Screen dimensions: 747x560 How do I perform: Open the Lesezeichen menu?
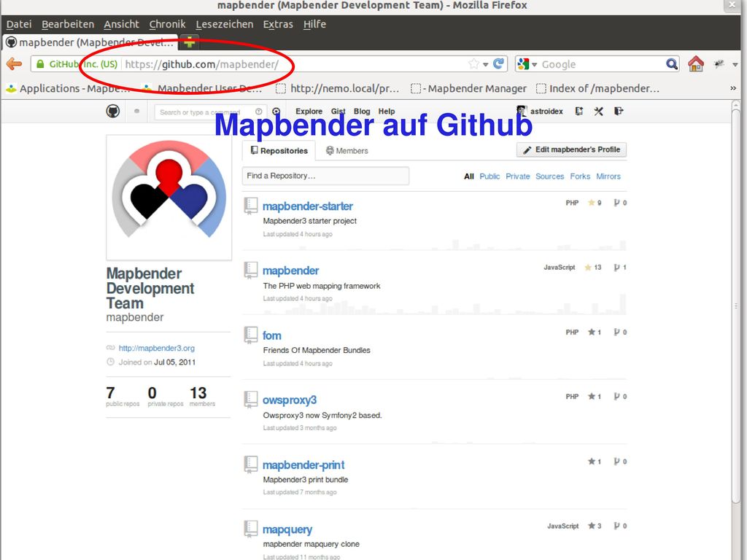(x=225, y=24)
